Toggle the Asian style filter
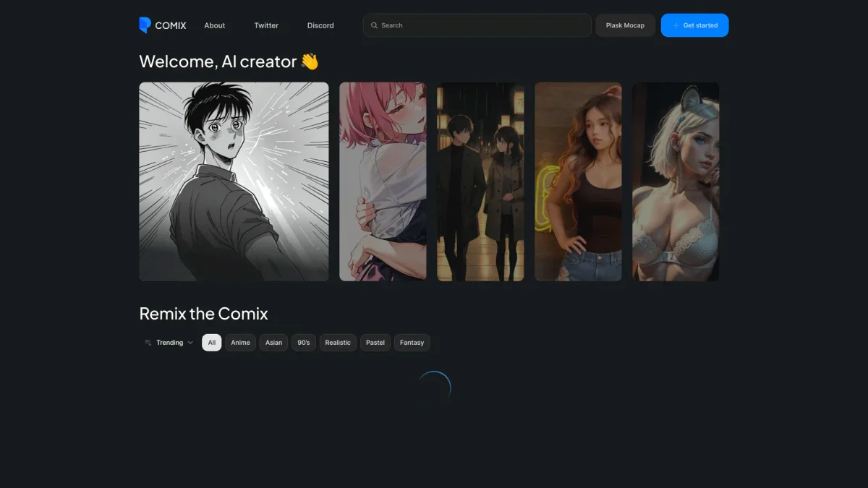868x488 pixels. pyautogui.click(x=273, y=343)
